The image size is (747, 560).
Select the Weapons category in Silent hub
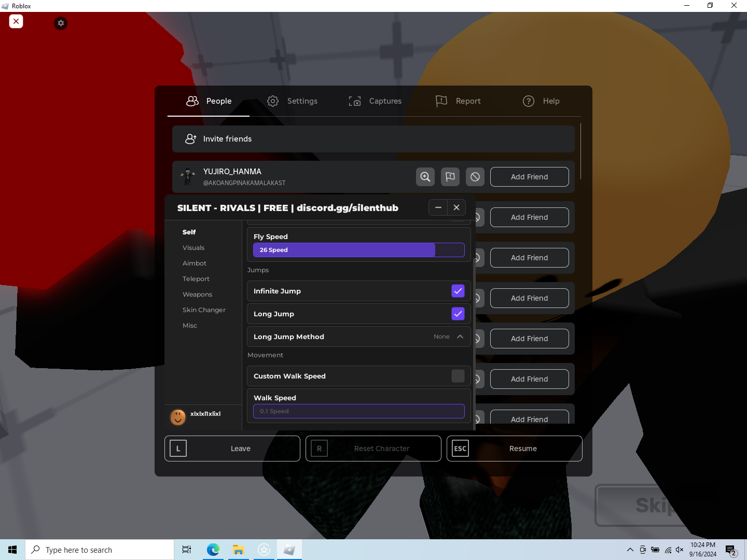[198, 295]
